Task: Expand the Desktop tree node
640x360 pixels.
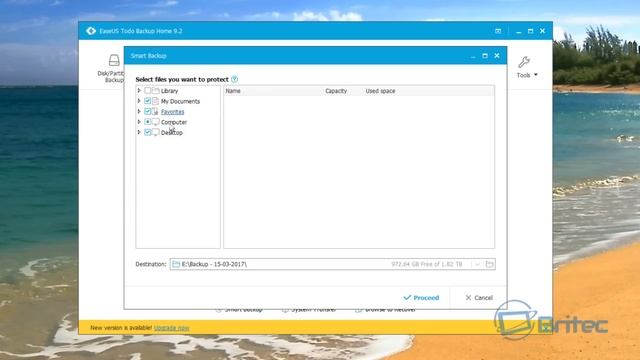Action: click(x=139, y=132)
